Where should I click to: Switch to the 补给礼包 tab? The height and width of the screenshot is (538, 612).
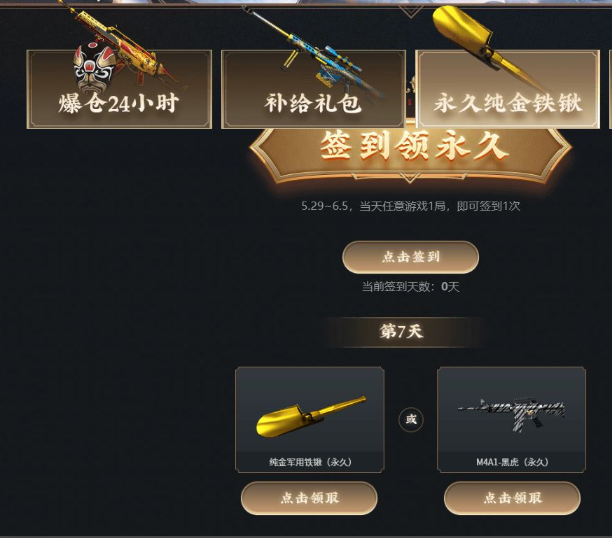click(313, 89)
